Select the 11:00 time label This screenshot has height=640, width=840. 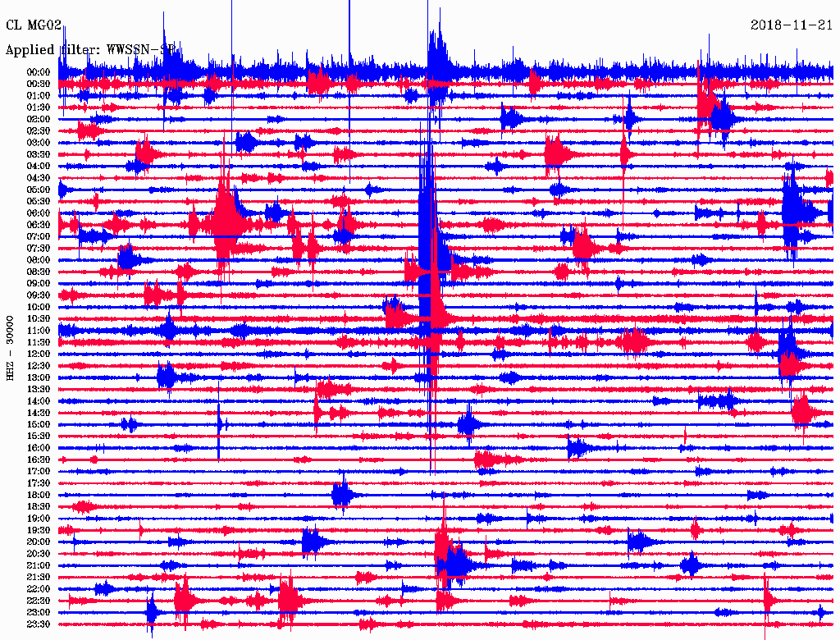[39, 331]
